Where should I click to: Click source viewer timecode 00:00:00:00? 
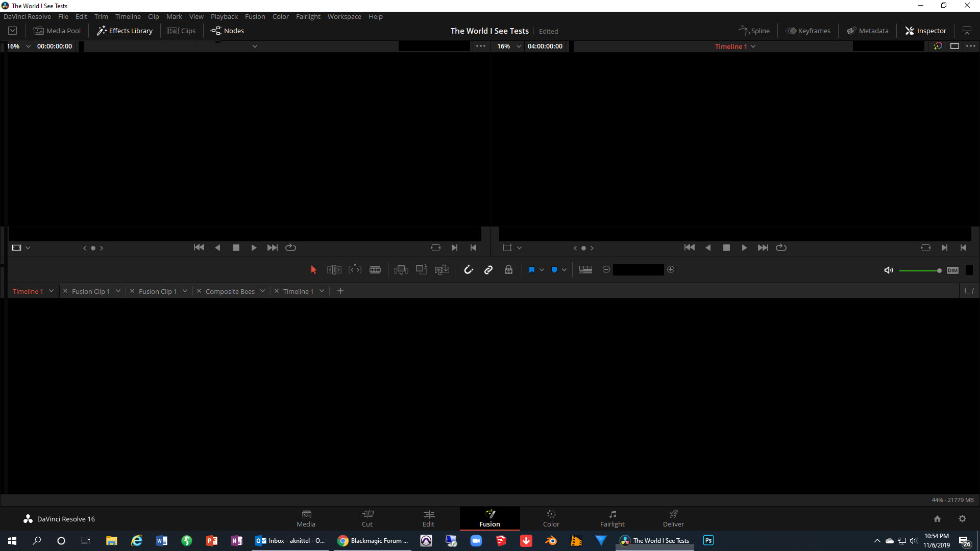55,46
